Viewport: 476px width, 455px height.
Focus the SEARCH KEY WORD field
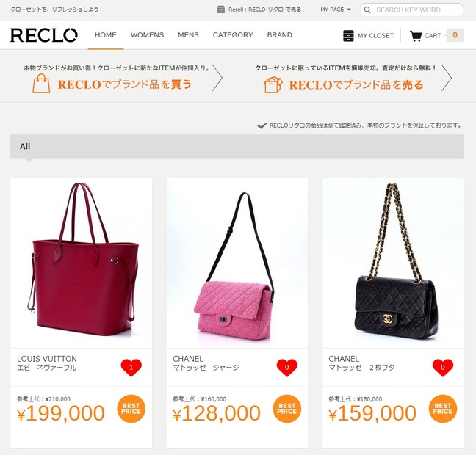411,10
